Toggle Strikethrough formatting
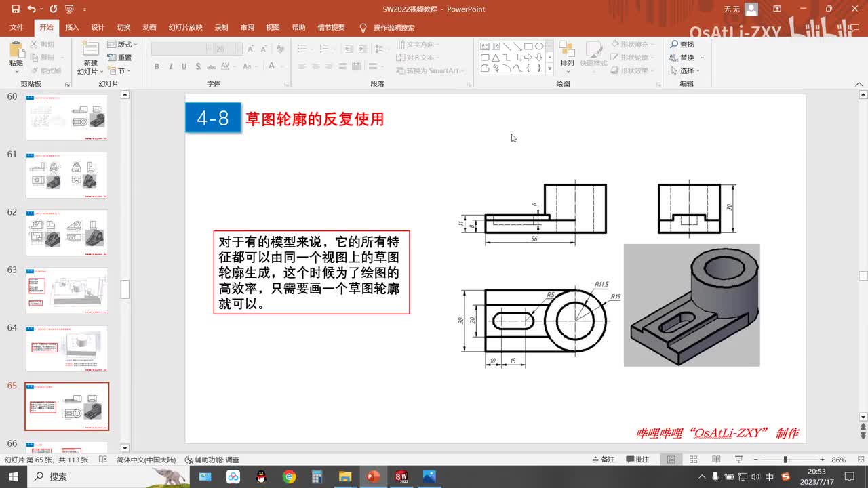868x488 pixels. [x=212, y=66]
